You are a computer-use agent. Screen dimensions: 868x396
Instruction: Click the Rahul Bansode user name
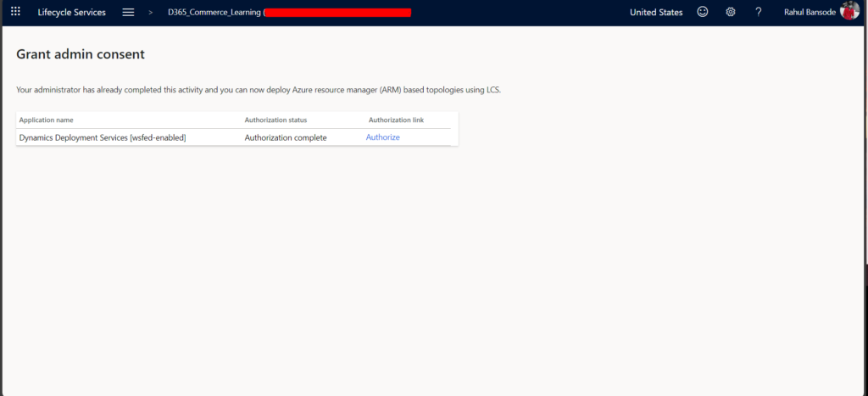(810, 12)
